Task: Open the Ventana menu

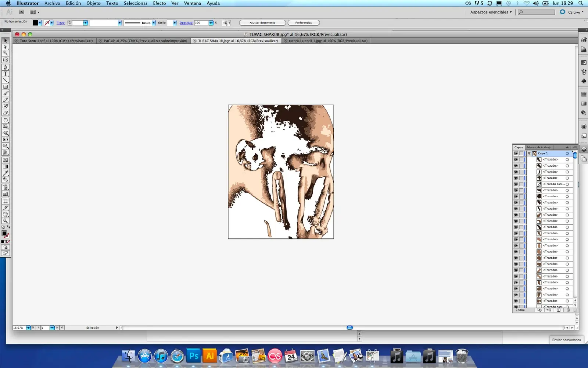Action: [x=192, y=3]
